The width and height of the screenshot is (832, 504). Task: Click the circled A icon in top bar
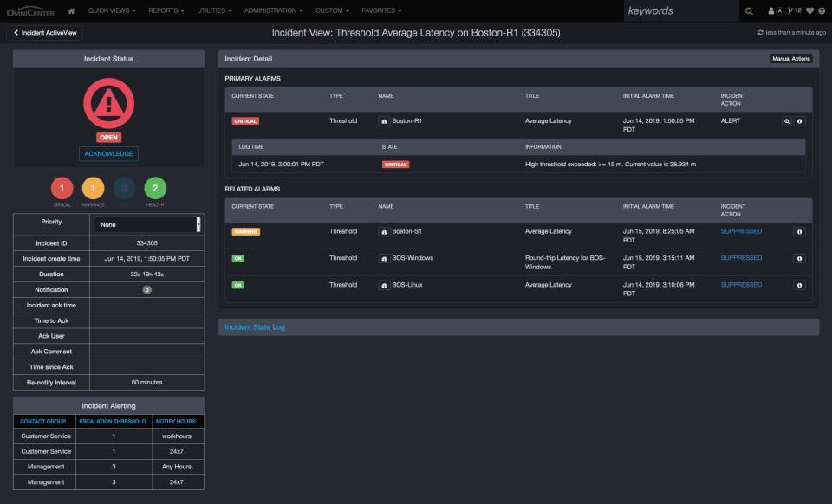[779, 10]
